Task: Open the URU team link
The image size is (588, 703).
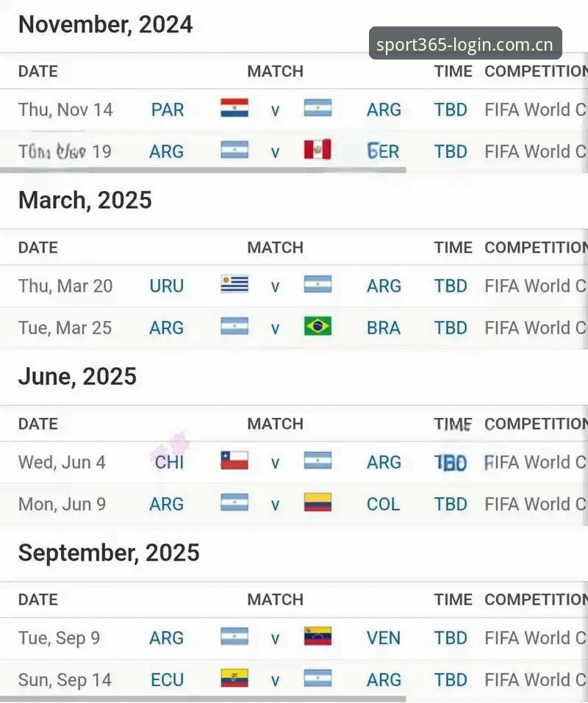Action: tap(167, 286)
